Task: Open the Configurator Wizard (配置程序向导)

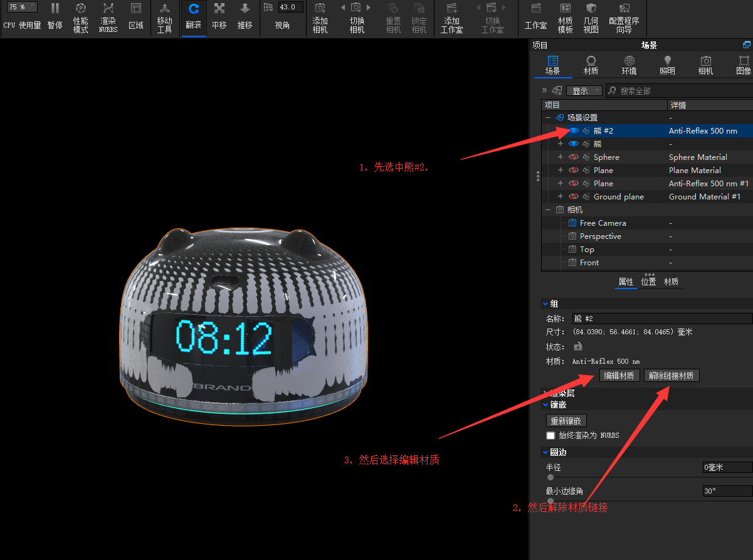Action: point(624,18)
